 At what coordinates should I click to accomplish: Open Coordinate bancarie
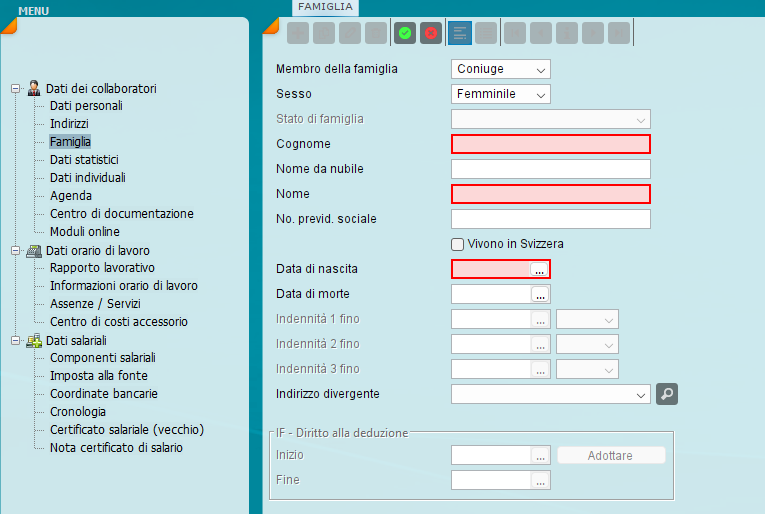coord(104,394)
